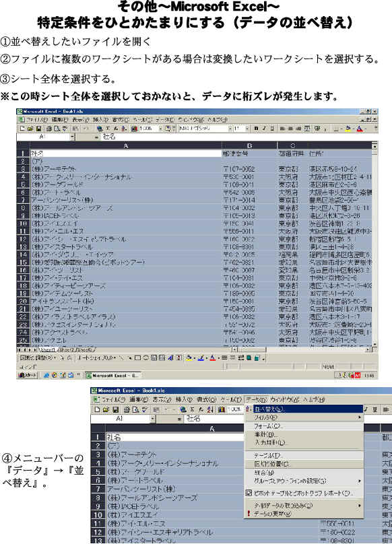The height and width of the screenshot is (544, 392).
Task: Toggle Underline in upper Excel formatting toolbar
Action: tap(272, 129)
